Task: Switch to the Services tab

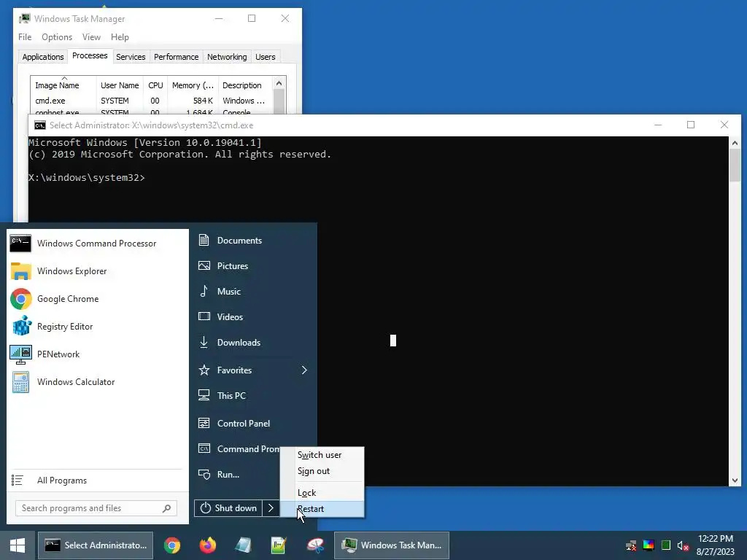Action: (131, 57)
